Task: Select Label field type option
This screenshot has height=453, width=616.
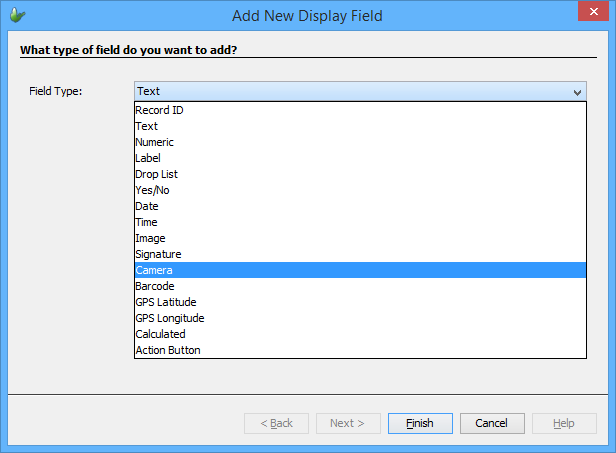Action: (148, 158)
